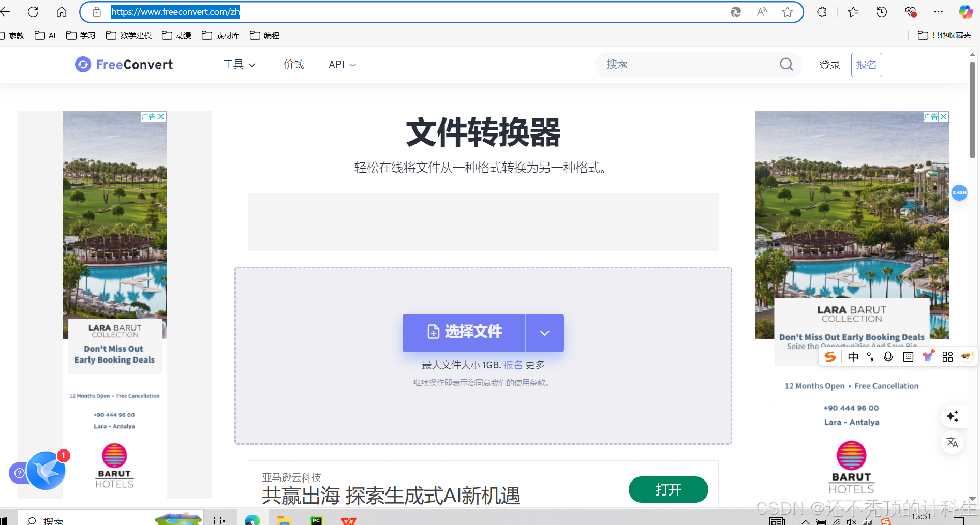The image size is (980, 525).
Task: Open the AI bookmarks folder
Action: tap(45, 35)
